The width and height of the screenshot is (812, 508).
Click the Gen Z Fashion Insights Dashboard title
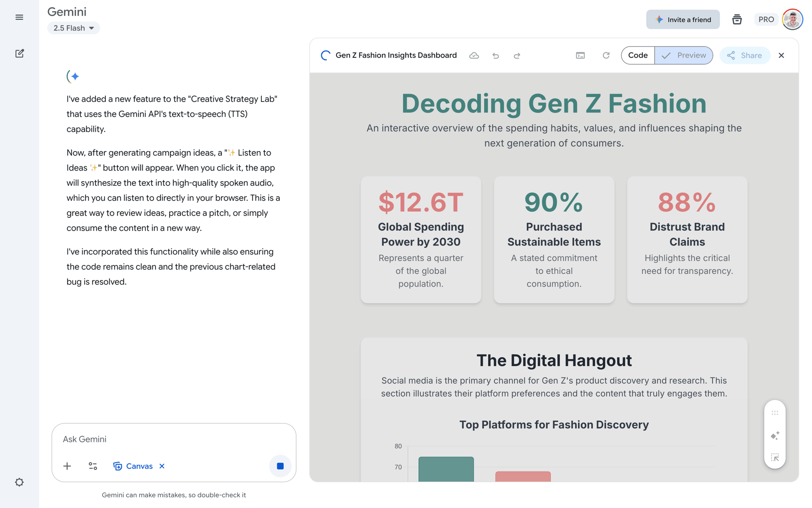396,55
